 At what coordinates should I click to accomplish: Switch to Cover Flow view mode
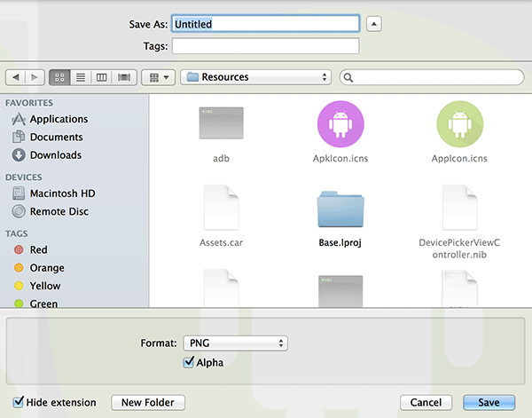tap(124, 77)
